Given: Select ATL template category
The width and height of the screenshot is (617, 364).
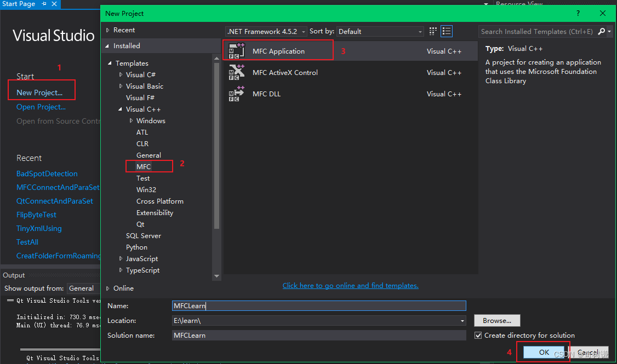Looking at the screenshot, I should [x=142, y=132].
